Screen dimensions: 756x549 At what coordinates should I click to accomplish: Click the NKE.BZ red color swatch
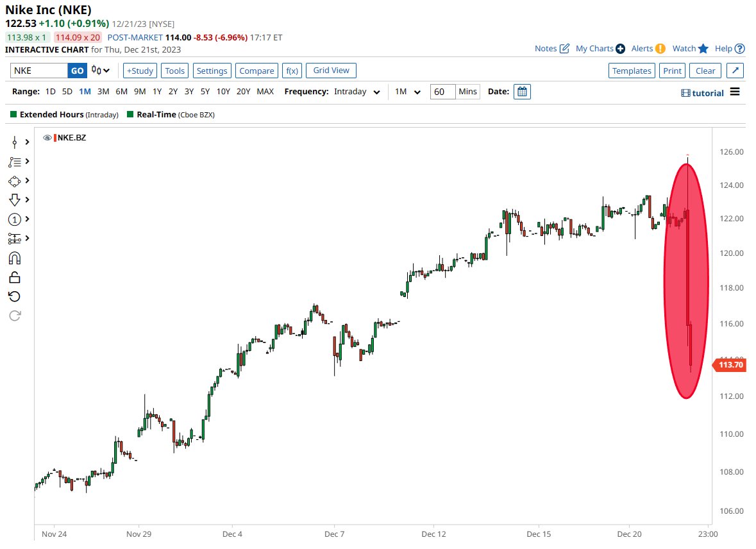pos(55,138)
